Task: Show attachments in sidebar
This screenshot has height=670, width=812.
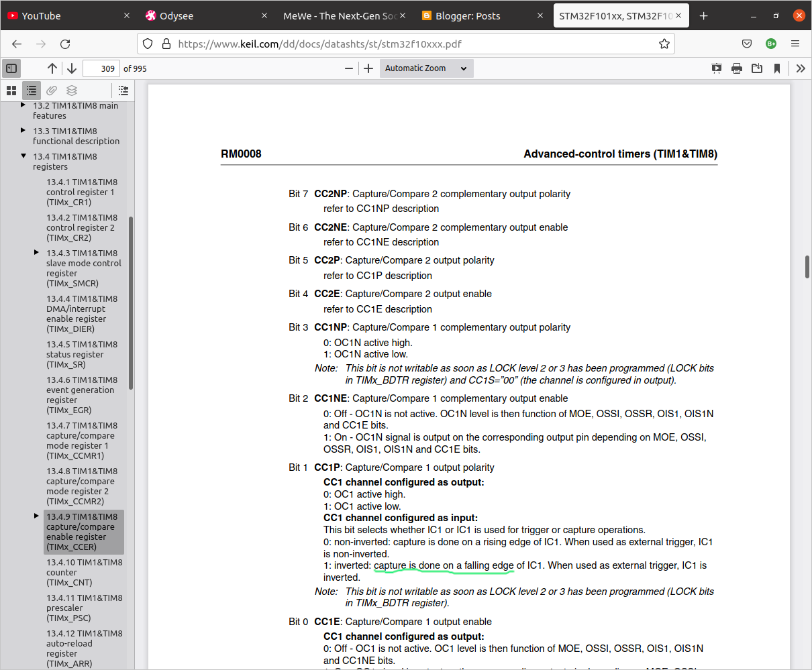Action: pyautogui.click(x=52, y=91)
